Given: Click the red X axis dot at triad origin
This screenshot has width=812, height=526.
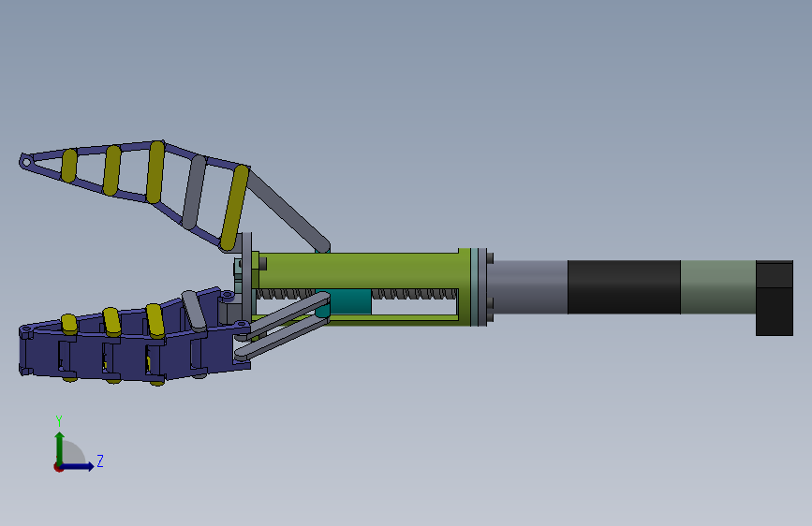Looking at the screenshot, I should point(58,467).
